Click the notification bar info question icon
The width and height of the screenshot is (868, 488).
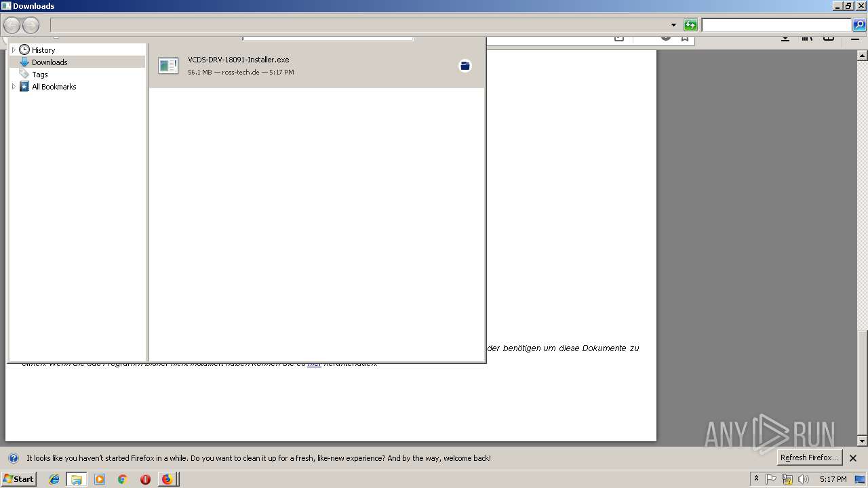(14, 458)
